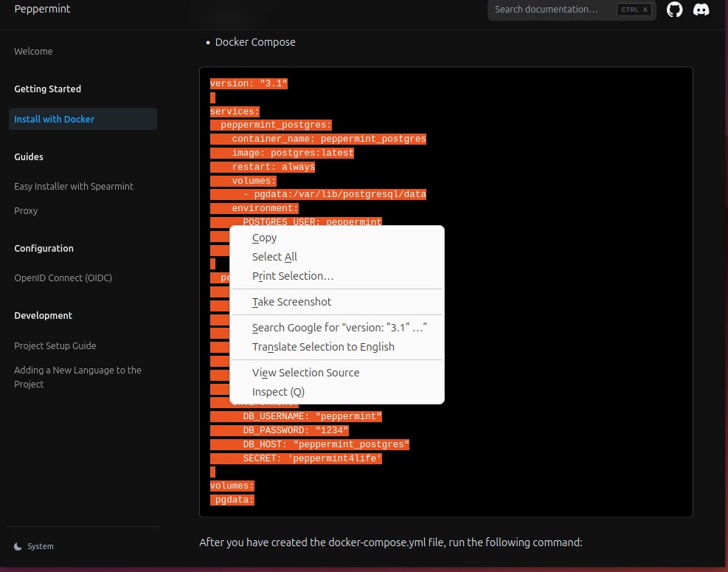
Task: Open the Discord server icon
Action: [x=701, y=10]
